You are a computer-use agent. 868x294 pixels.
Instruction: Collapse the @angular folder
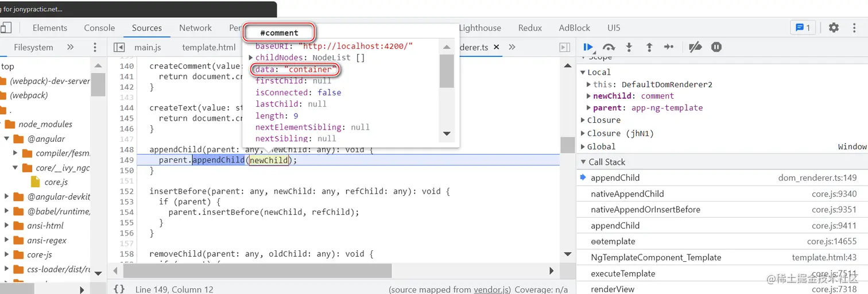[7, 139]
